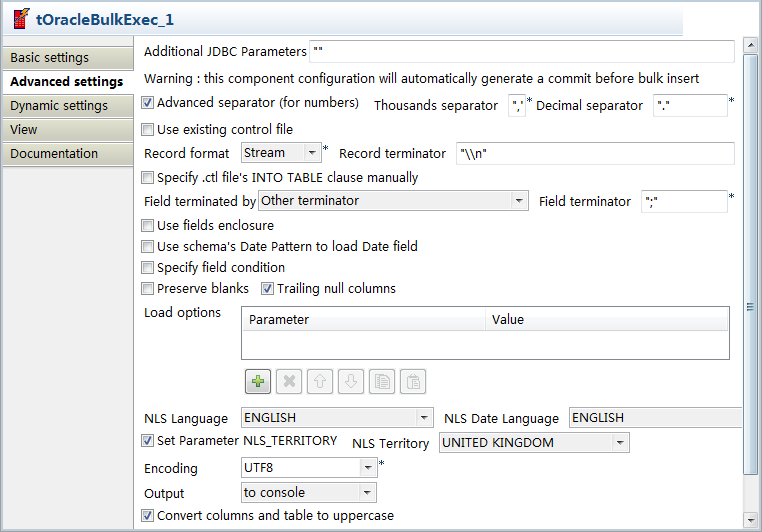The height and width of the screenshot is (532, 762).
Task: Toggle Trailing null columns checkbox
Action: tap(268, 289)
